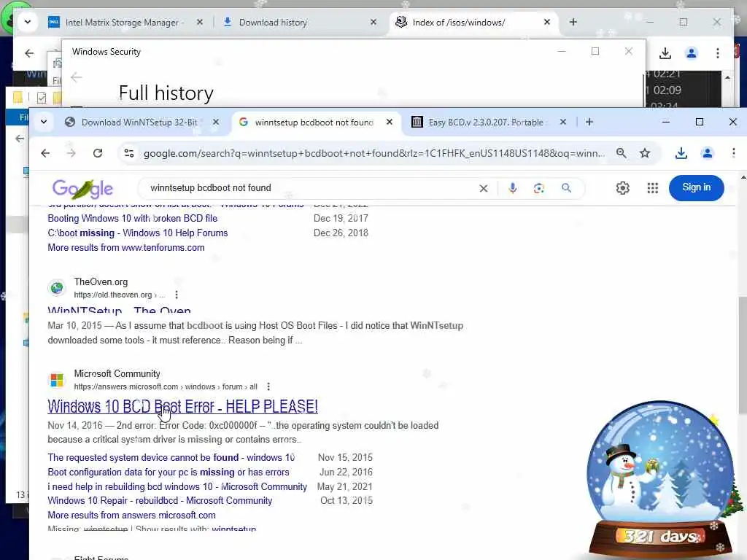This screenshot has height=560, width=747.
Task: Click the Sign in button
Action: 696,187
